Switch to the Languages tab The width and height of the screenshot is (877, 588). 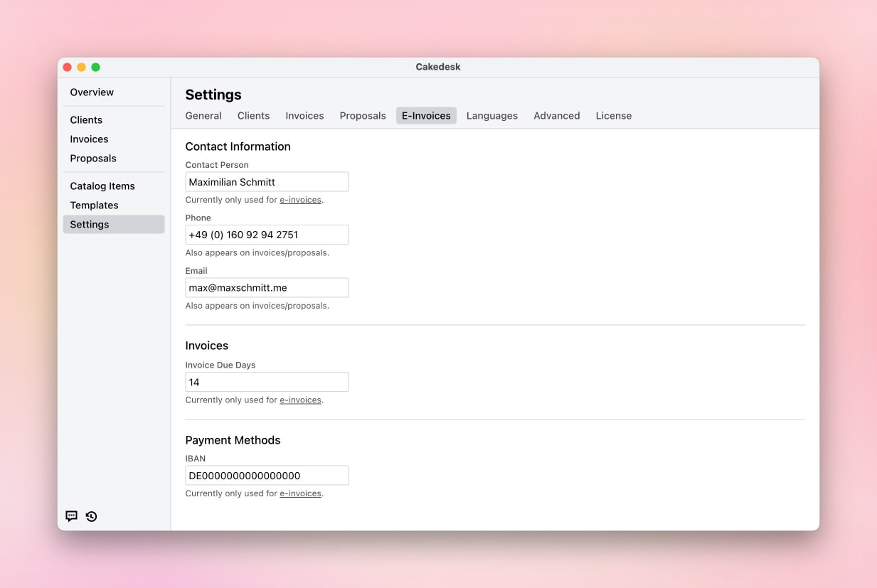(491, 116)
